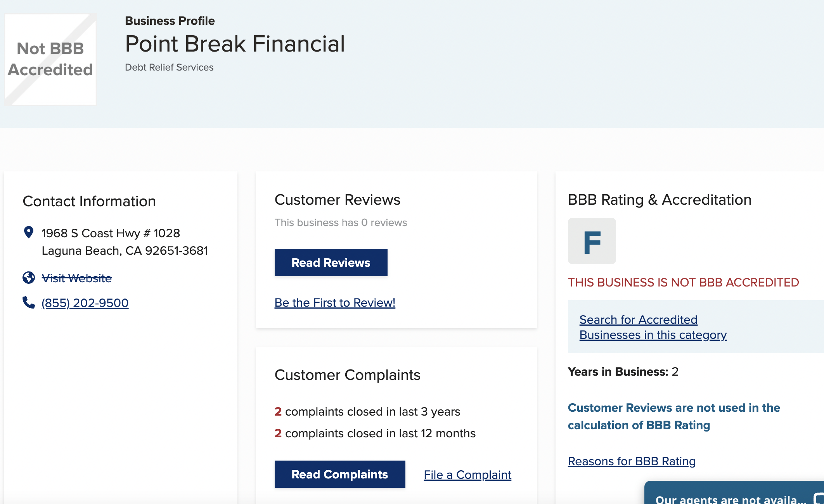Viewport: 824px width, 504px height.
Task: Click the struck-through Visit Website link
Action: tap(76, 278)
